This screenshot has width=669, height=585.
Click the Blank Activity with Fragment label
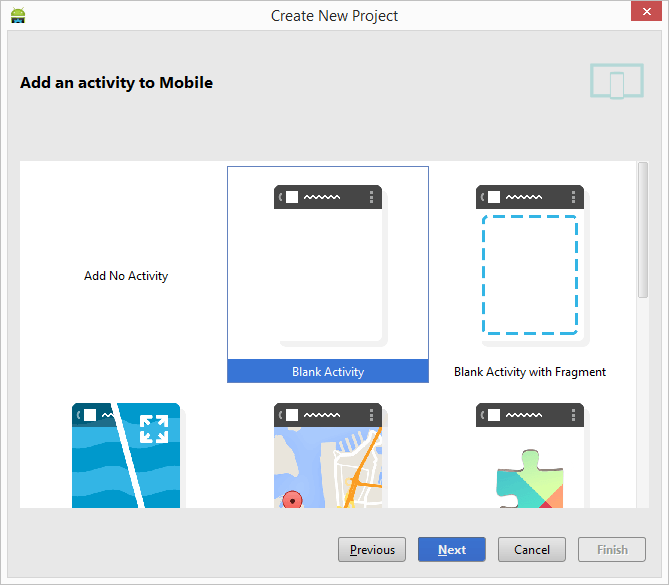coord(530,372)
